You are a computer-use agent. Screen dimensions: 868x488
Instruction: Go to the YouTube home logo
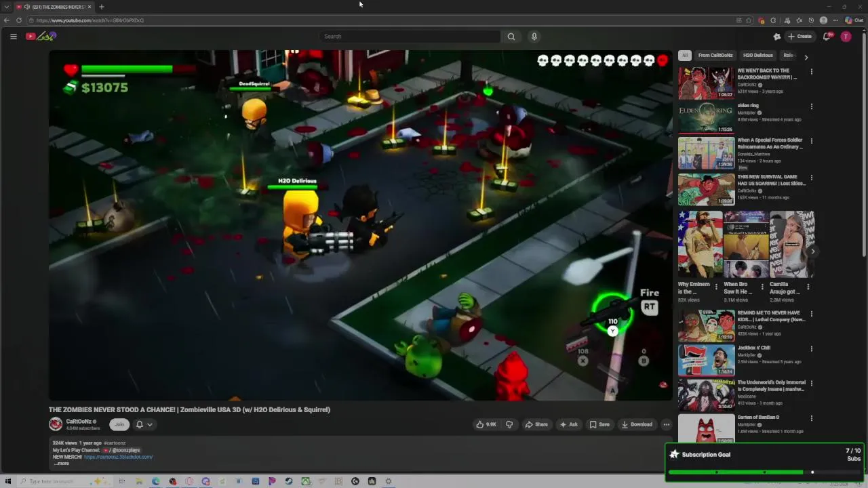(41, 37)
